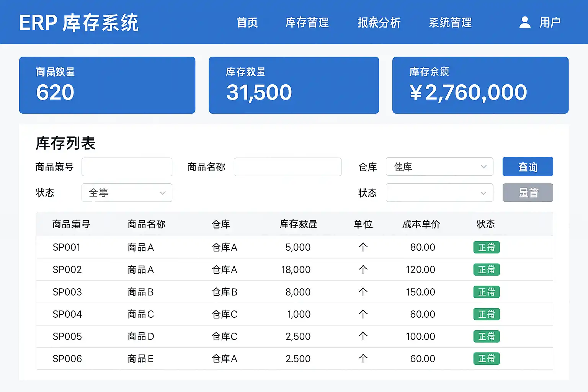This screenshot has width=588, height=392.
Task: Open the 首页 navigation menu item
Action: coord(247,23)
